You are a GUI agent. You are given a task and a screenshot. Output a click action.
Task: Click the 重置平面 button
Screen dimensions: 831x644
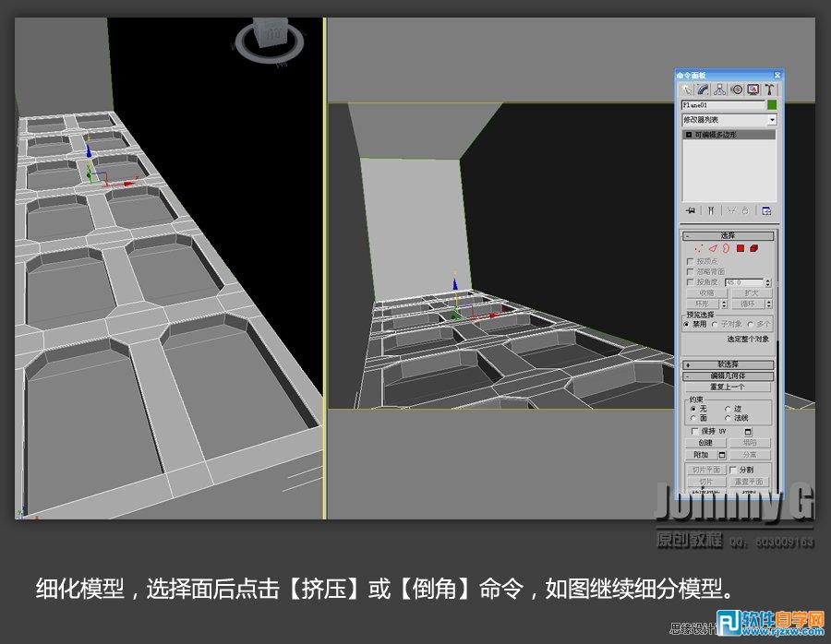click(x=749, y=482)
